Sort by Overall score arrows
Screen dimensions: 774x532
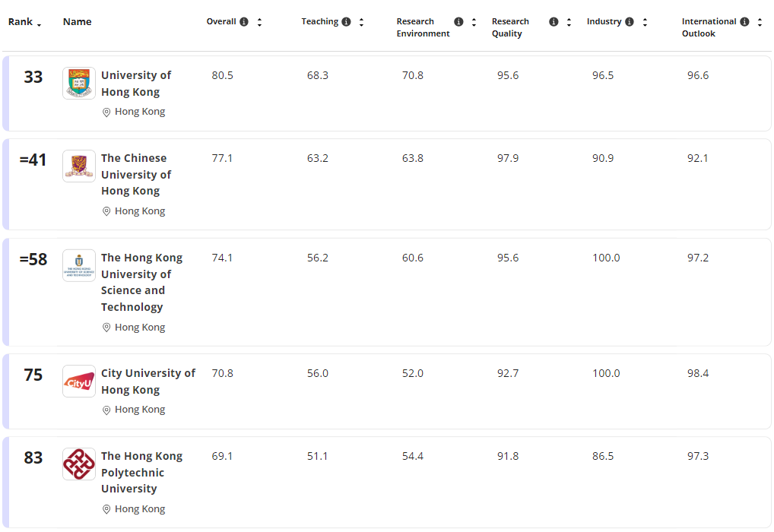click(x=259, y=22)
